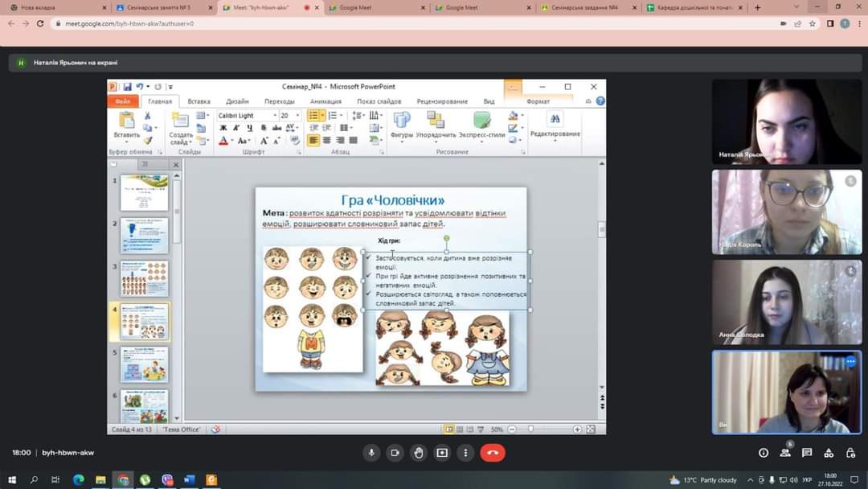
Task: Leave the call with red hang-up button
Action: 493,453
